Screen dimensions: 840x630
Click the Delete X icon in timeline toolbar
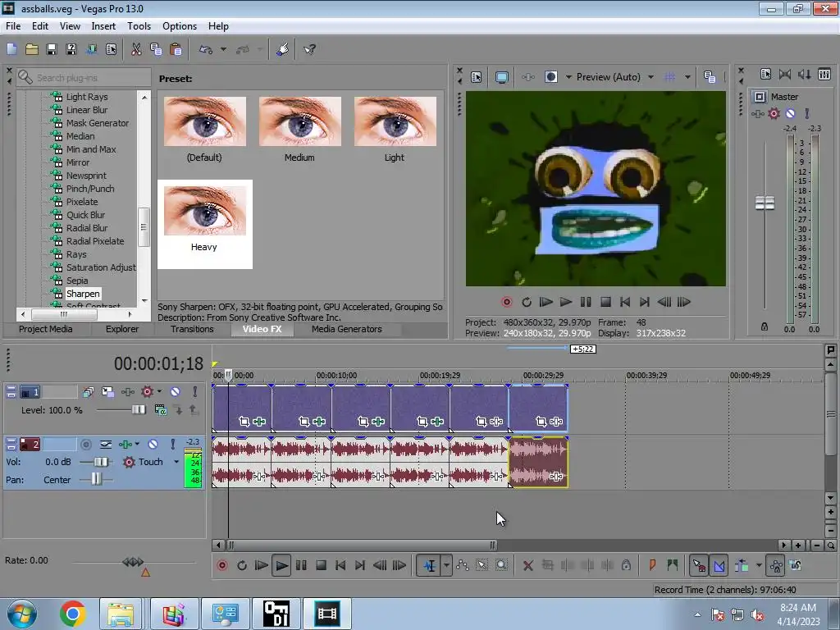tap(527, 565)
